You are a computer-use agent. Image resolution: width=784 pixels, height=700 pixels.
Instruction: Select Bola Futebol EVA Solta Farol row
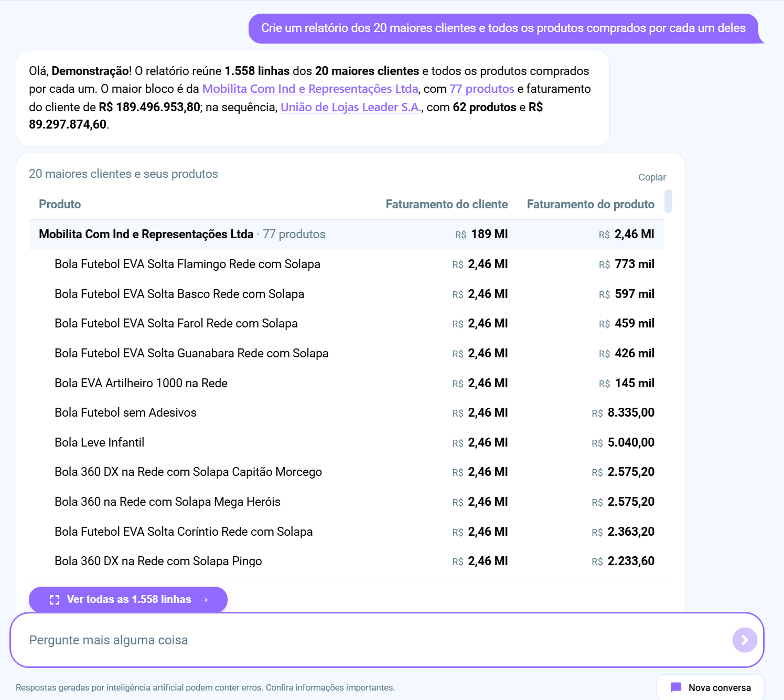pyautogui.click(x=346, y=323)
